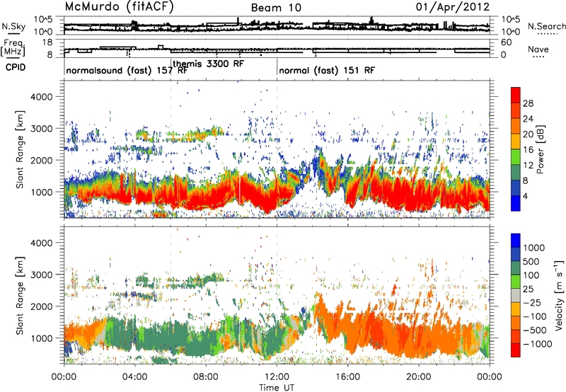Image resolution: width=566 pixels, height=392 pixels.
Task: Click "normalsound (fast) 157 RF" CPID text
Action: coord(127,70)
